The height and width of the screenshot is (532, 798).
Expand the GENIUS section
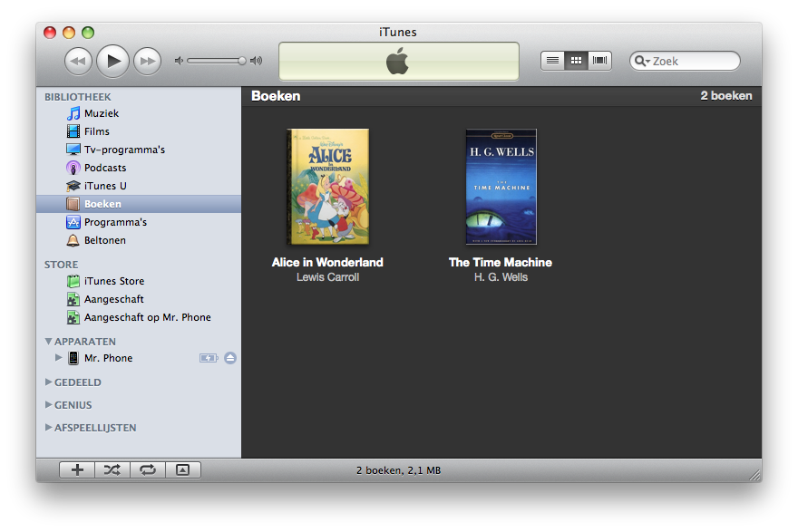[48, 405]
